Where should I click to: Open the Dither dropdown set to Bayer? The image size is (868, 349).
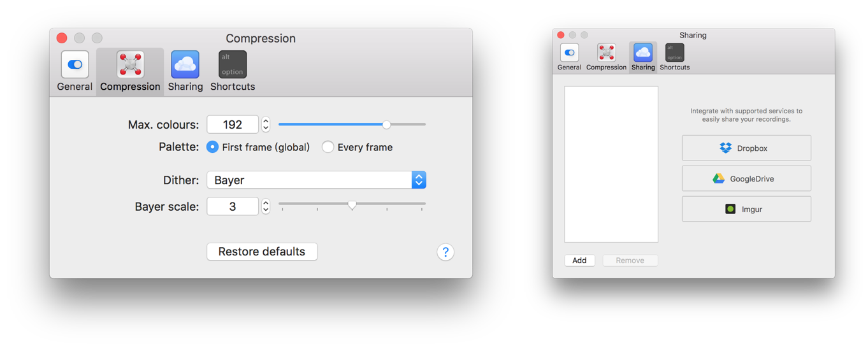[316, 180]
